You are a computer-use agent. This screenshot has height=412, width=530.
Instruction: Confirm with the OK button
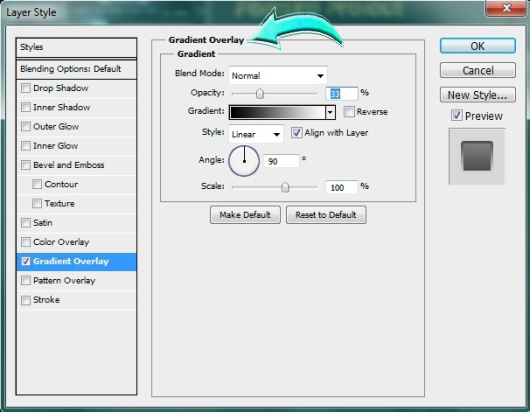coord(478,46)
